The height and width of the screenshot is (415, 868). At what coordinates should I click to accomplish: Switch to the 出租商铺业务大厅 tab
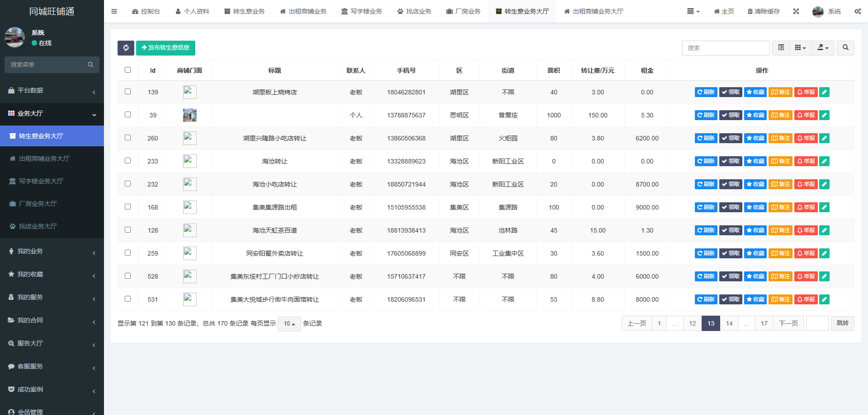pos(594,11)
